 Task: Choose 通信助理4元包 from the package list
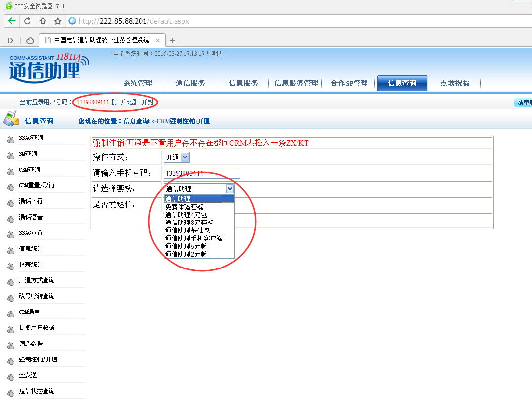pyautogui.click(x=199, y=215)
